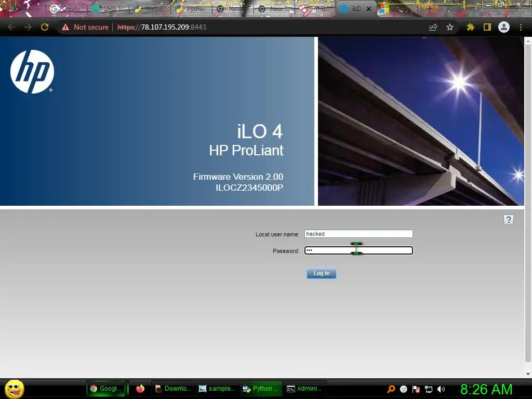This screenshot has width=532, height=399.
Task: Click the page vertical scrollbar
Action: (x=528, y=204)
